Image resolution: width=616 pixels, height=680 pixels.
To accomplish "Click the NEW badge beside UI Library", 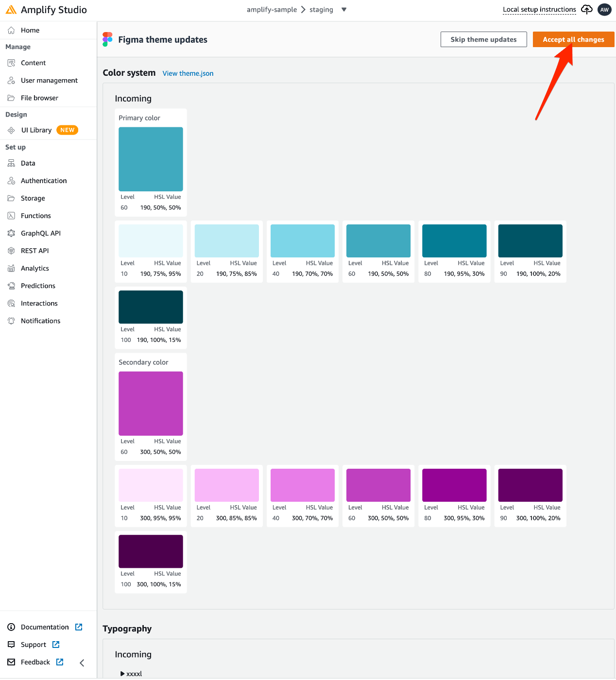I will point(68,130).
